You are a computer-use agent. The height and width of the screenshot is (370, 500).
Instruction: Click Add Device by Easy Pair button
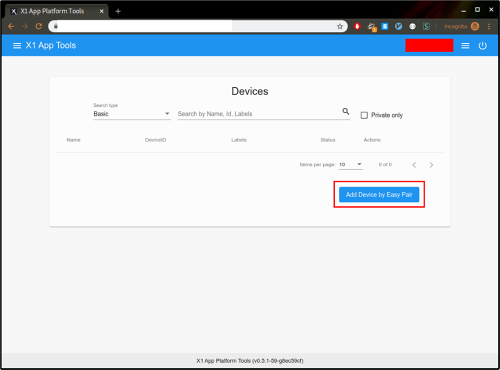point(379,195)
